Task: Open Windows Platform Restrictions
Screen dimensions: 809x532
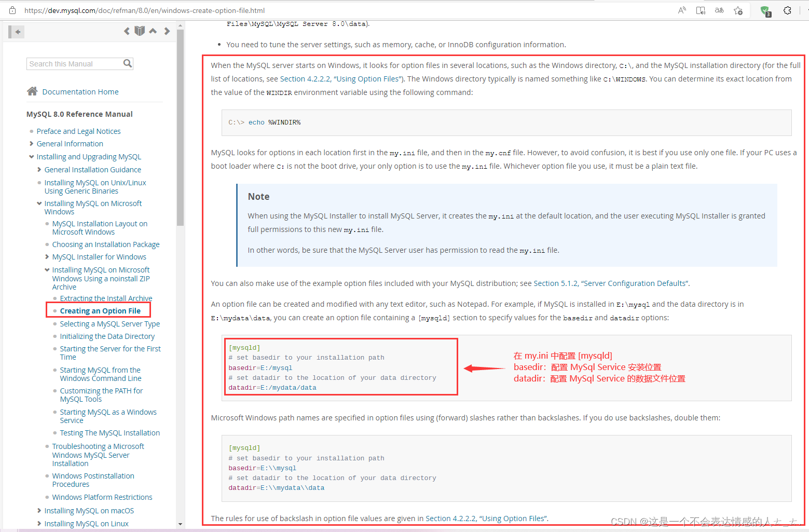Action: [102, 497]
